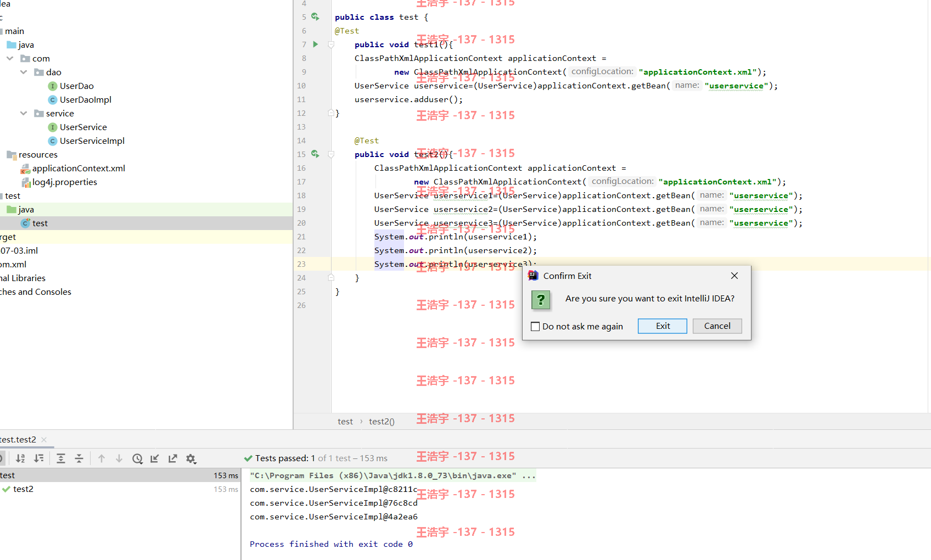The image size is (931, 560).
Task: Run test class gutter icon at line 5
Action: pos(315,17)
